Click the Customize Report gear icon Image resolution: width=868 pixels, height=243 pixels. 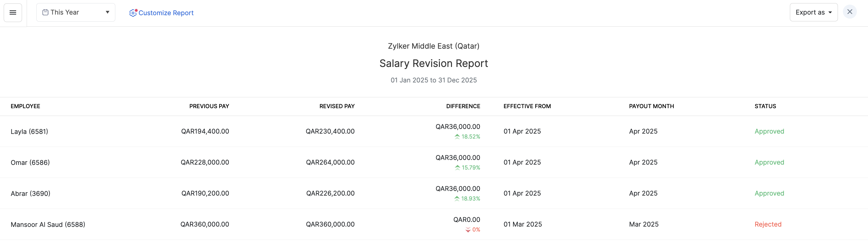pyautogui.click(x=133, y=13)
